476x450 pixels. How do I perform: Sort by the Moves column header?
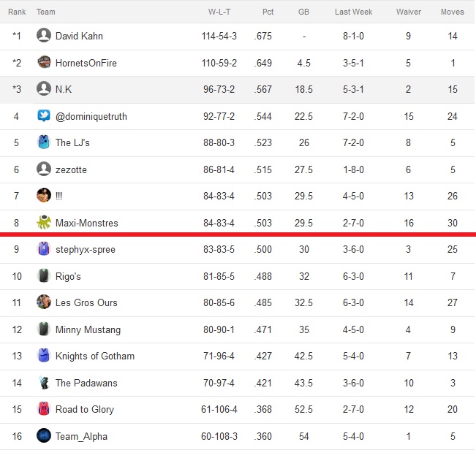tap(453, 12)
